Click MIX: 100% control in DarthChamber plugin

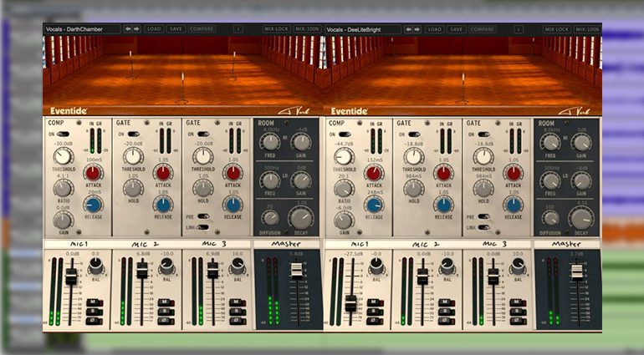point(307,29)
